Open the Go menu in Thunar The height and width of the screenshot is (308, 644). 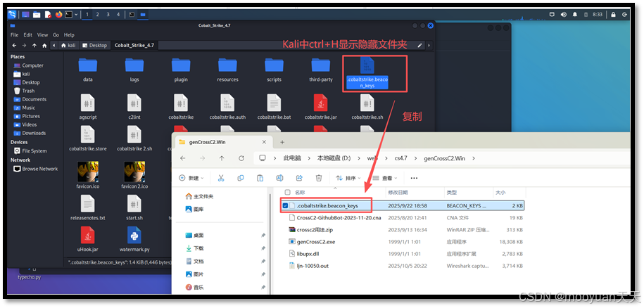[56, 35]
